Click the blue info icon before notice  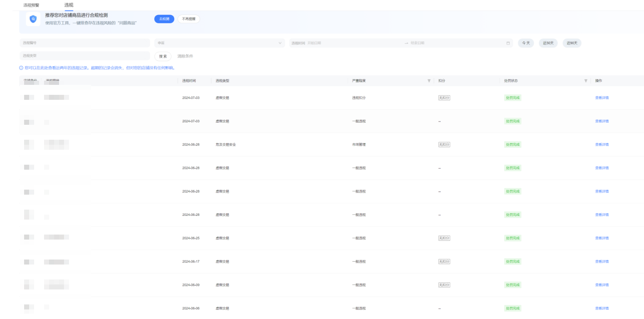pos(21,68)
